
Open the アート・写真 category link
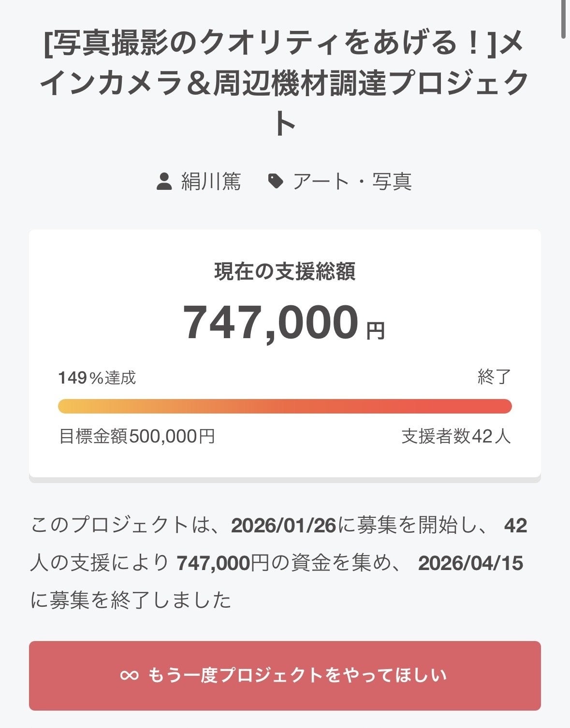point(352,182)
